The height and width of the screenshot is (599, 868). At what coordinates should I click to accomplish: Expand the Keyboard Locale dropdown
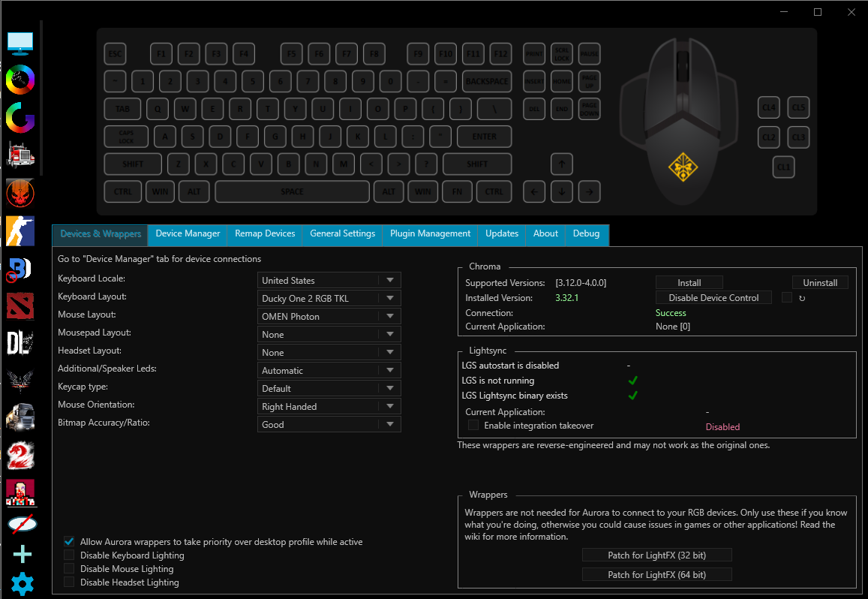329,279
